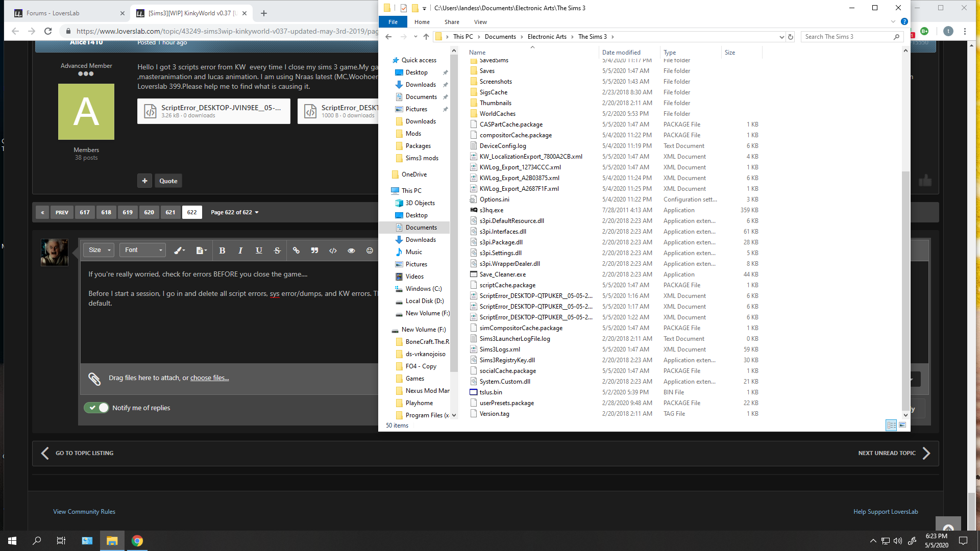Open Task View on the taskbar
The height and width of the screenshot is (551, 980).
point(61,541)
